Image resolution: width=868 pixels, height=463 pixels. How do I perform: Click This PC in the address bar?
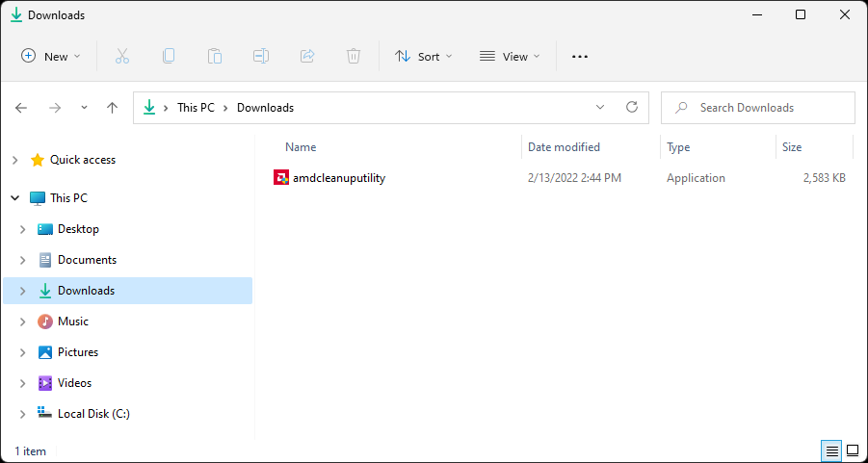196,108
